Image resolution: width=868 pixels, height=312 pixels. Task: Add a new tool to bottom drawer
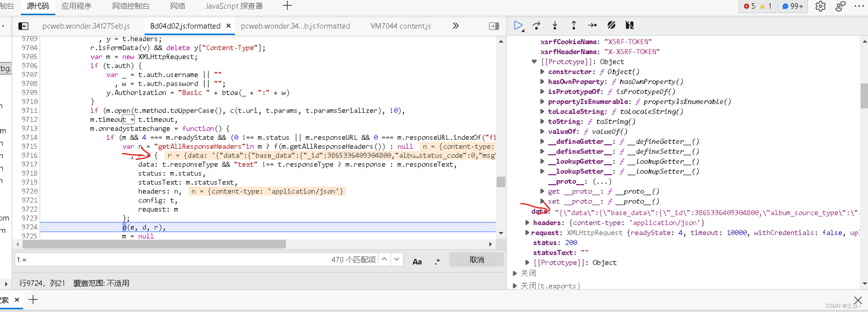click(x=33, y=300)
